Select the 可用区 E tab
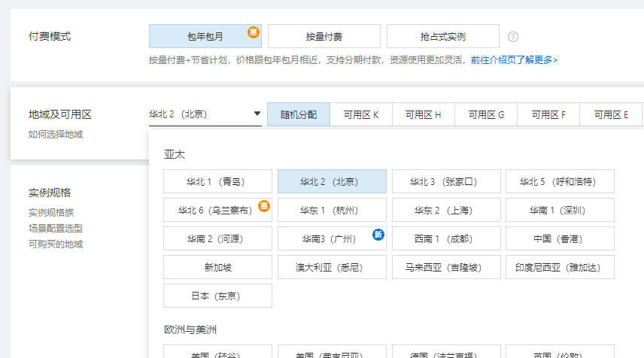Screen dimensions: 644x358 611,114
